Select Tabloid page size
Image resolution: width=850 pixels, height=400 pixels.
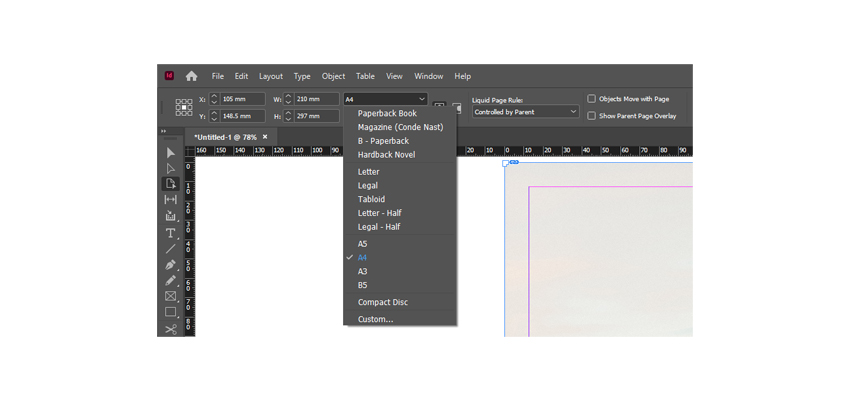[400, 199]
